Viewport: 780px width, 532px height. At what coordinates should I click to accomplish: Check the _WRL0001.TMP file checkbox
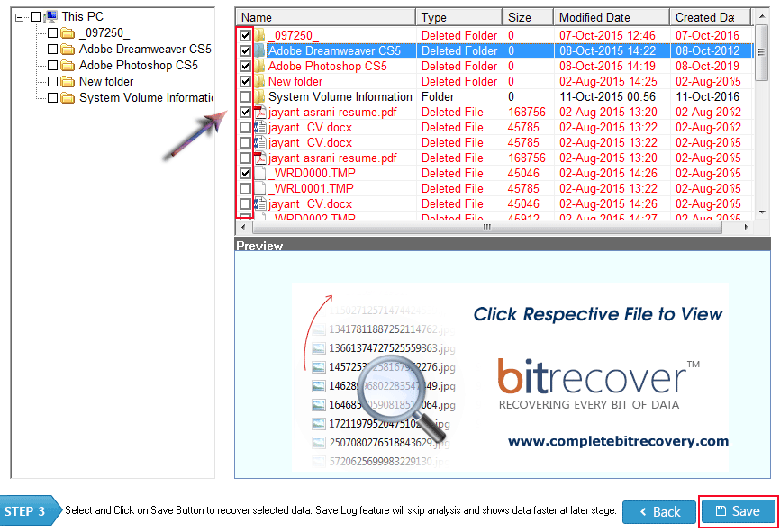point(245,188)
